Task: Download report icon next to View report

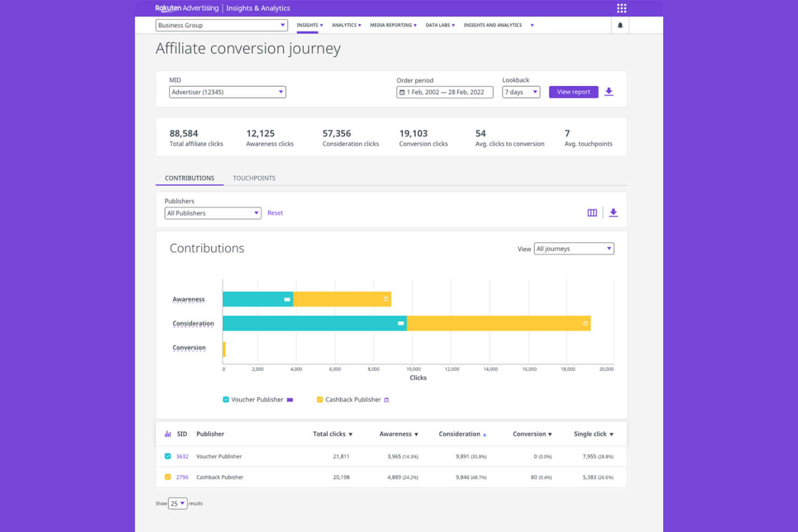Action: [609, 92]
